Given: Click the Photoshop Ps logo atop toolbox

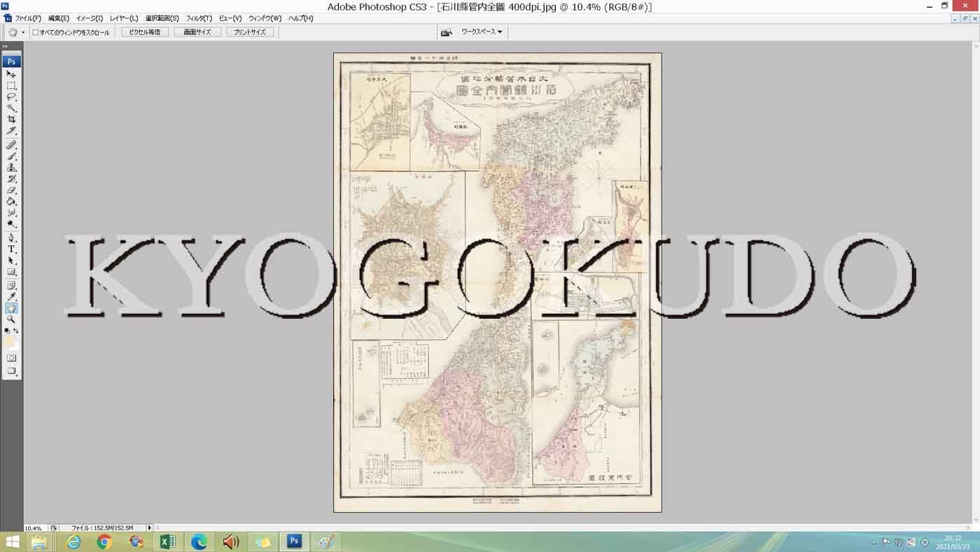Looking at the screenshot, I should tap(11, 62).
